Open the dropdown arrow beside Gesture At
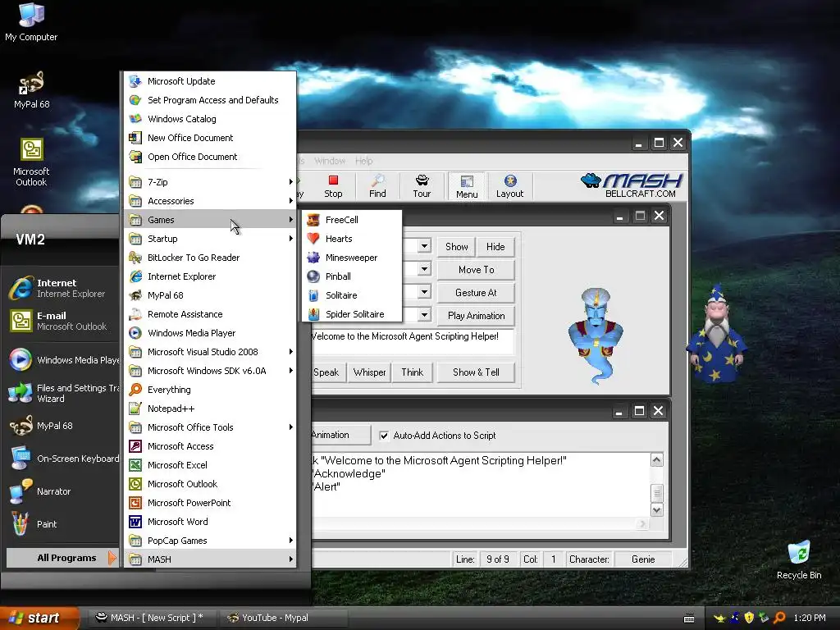 (x=424, y=292)
